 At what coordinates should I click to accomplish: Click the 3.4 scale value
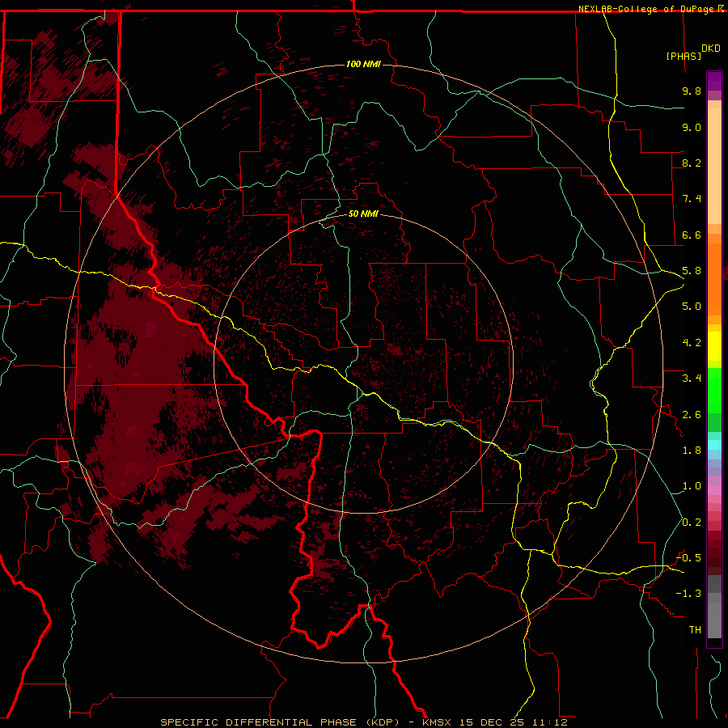[x=692, y=379]
